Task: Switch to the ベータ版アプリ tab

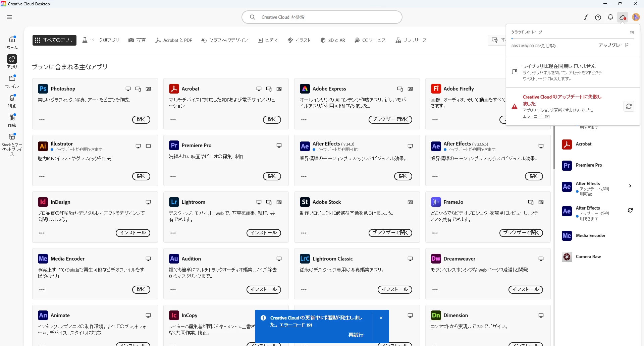Action: tap(101, 40)
